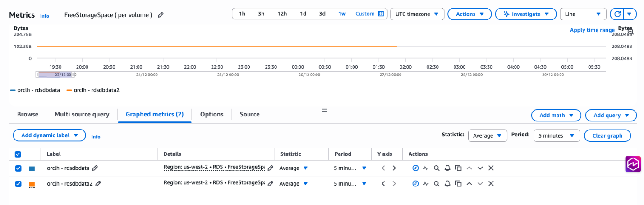Expand the Line chart type dropdown
The height and width of the screenshot is (205, 644).
[583, 14]
